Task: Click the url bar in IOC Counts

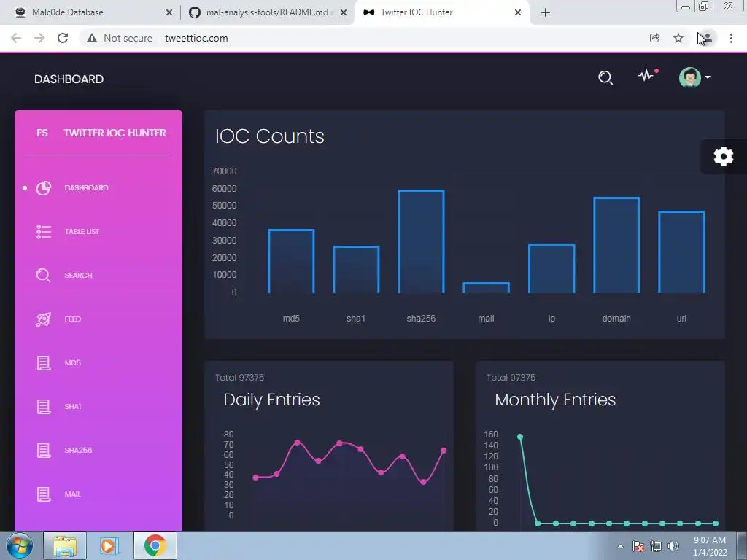Action: 682,252
